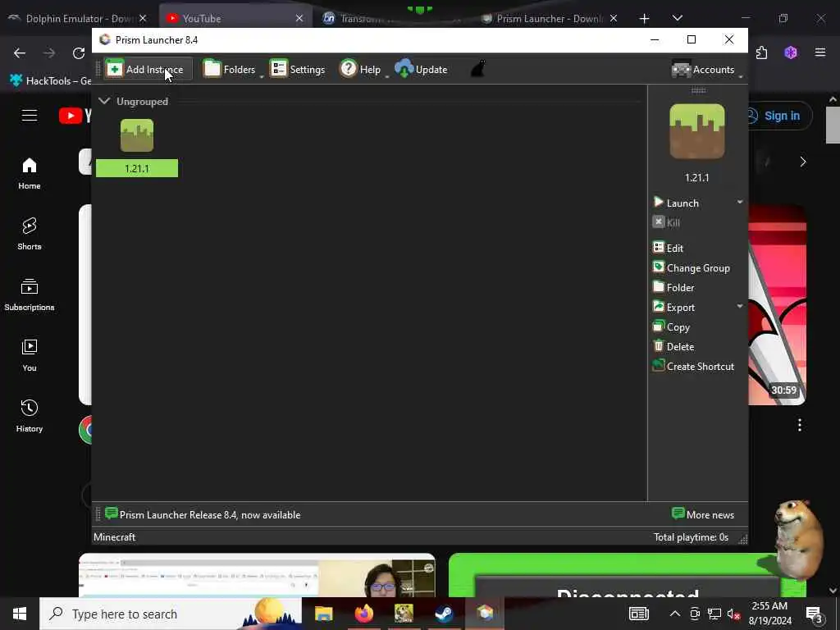
Task: Close the YouTube browser tab
Action: click(299, 18)
